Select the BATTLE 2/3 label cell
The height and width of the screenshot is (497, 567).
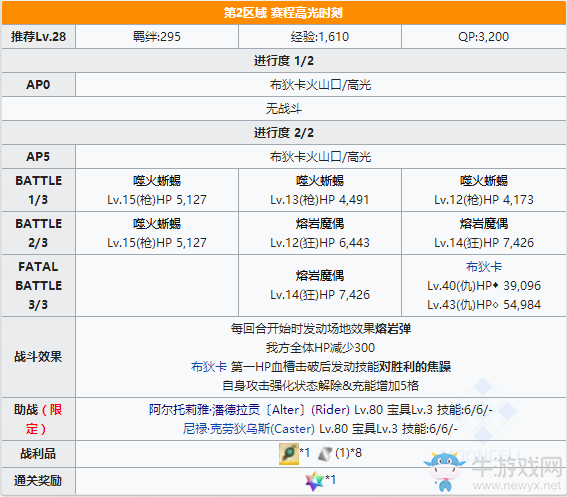click(38, 233)
